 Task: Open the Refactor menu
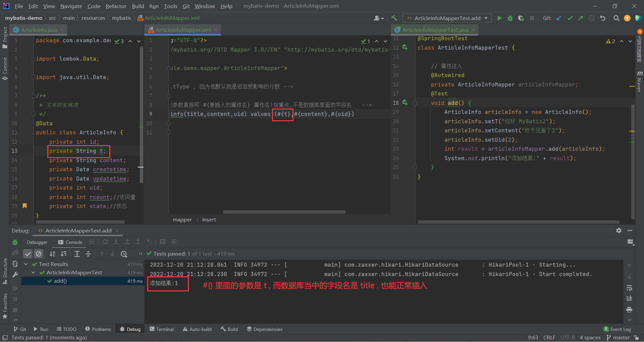(116, 6)
